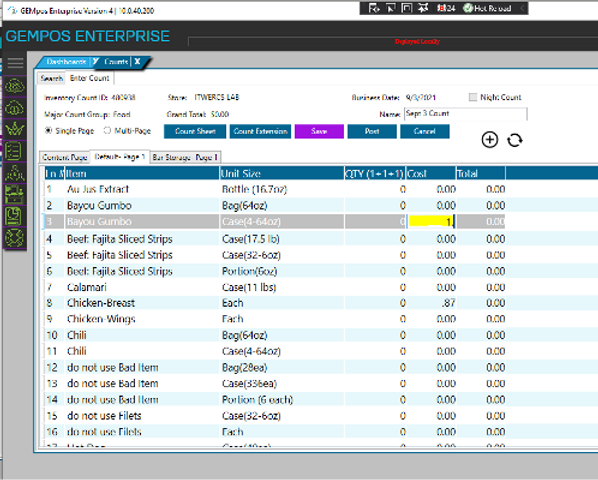
Task: Select the Default- Page 1 tab
Action: [120, 156]
